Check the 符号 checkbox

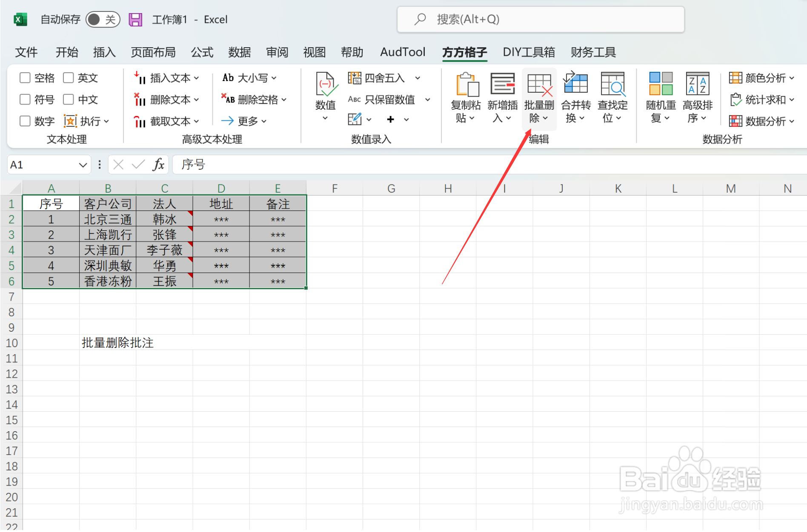click(25, 100)
